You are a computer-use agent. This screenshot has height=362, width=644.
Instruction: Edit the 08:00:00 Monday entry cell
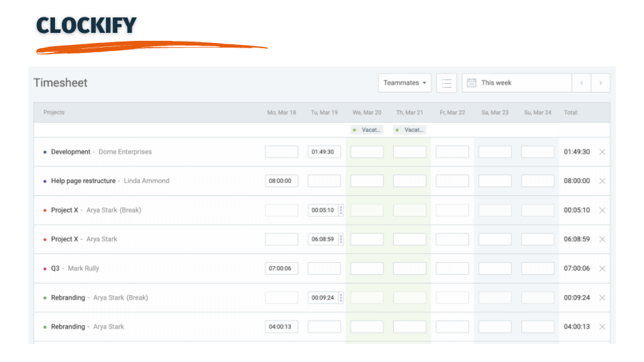281,181
